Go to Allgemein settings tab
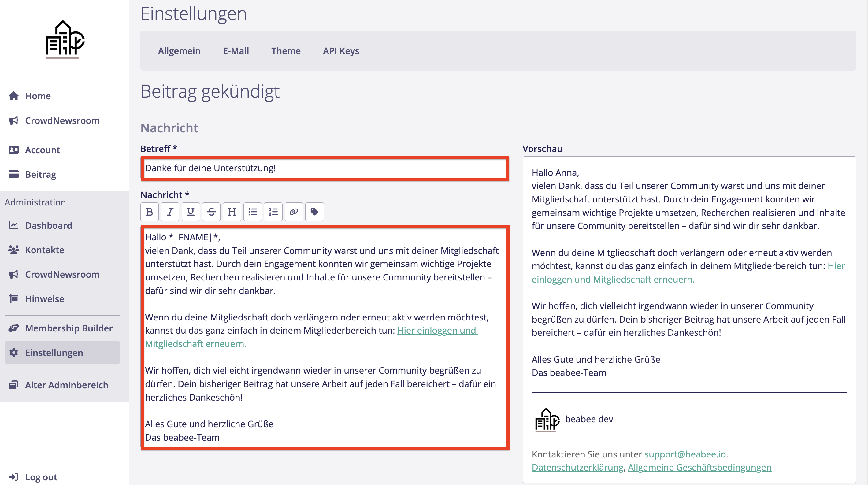 (179, 51)
